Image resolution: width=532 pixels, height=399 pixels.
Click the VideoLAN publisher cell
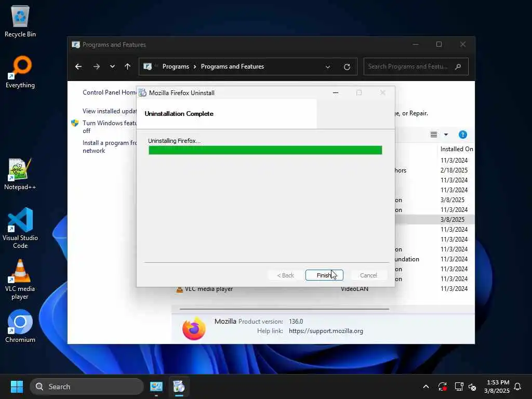click(354, 289)
